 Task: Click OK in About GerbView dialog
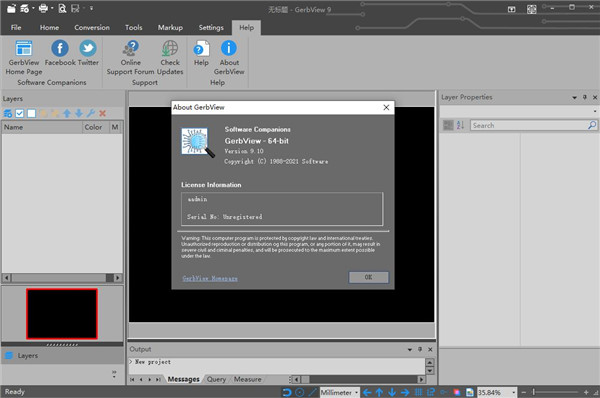tap(368, 277)
